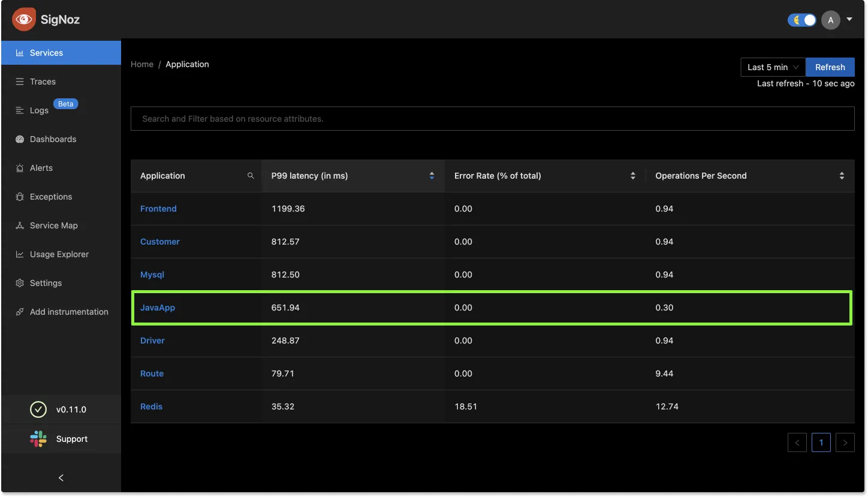Open the Exceptions menu item
Image resolution: width=868 pixels, height=497 pixels.
click(61, 197)
